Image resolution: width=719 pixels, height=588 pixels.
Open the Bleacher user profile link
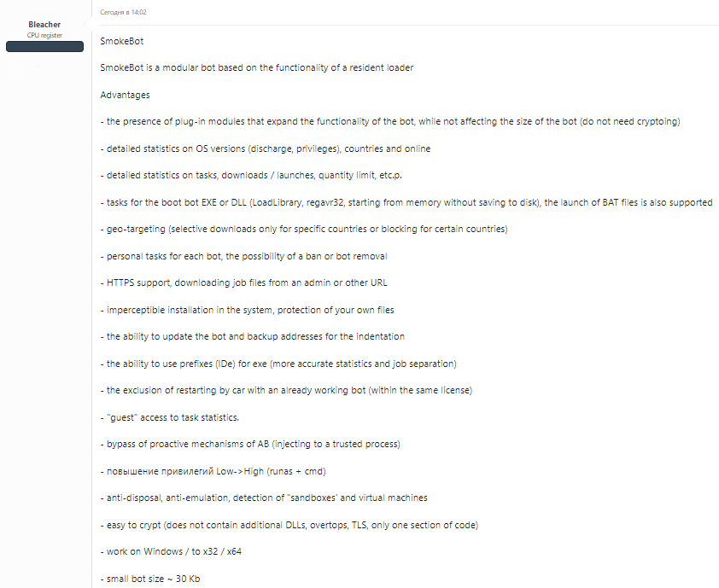click(x=44, y=25)
